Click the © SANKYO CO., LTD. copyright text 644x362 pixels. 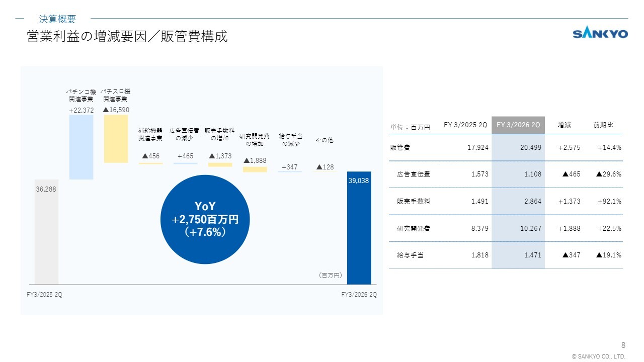[598, 356]
